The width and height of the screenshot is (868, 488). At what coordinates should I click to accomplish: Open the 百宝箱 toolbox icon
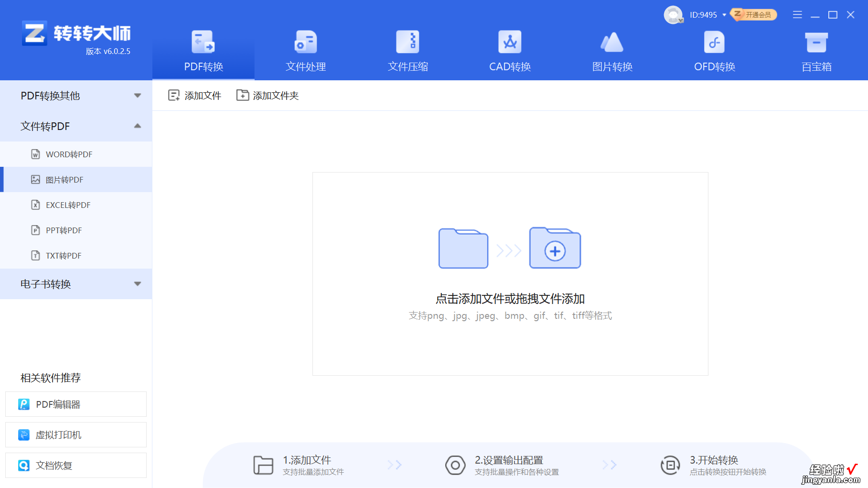tap(816, 42)
